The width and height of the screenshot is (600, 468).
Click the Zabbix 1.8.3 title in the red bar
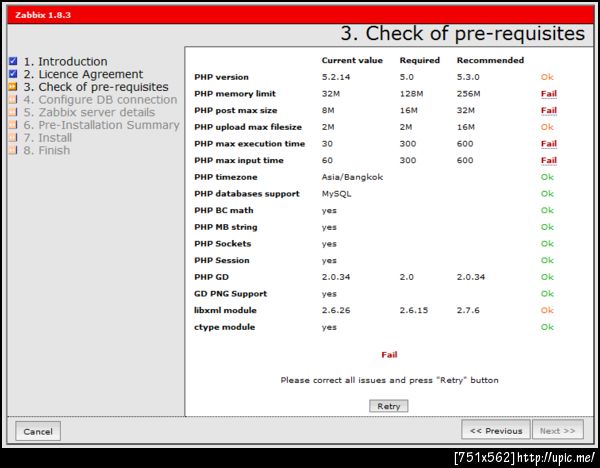click(43, 15)
